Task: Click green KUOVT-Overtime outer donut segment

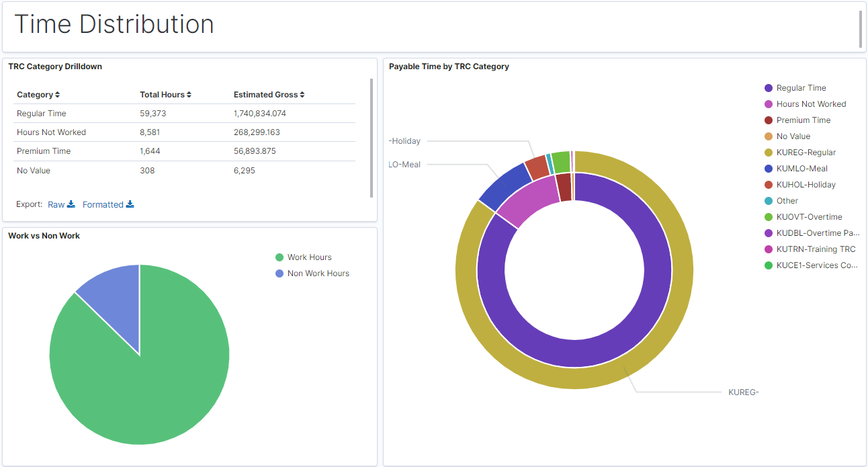Action: coord(561,161)
